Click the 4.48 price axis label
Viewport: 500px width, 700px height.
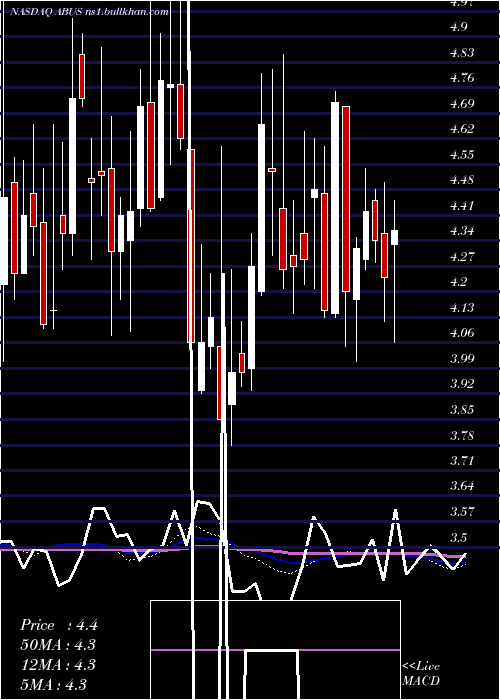tap(462, 180)
